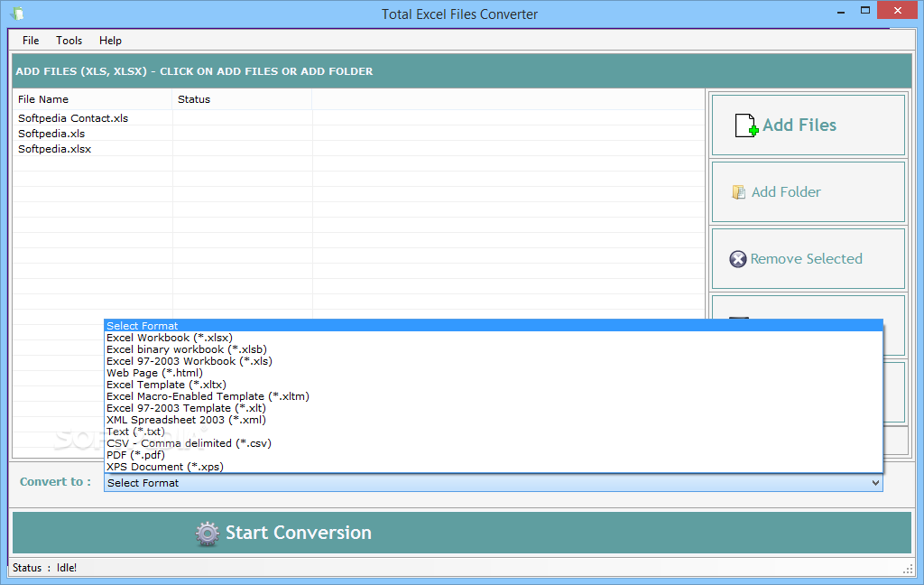This screenshot has width=924, height=585.
Task: Choose CSV - Comma delimited (*.csv)
Action: click(x=494, y=444)
